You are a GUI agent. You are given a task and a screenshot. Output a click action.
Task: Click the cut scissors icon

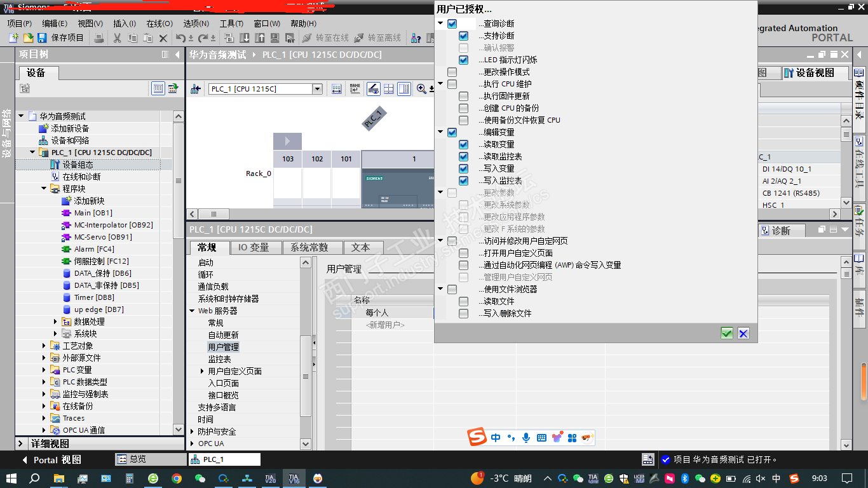[x=118, y=38]
